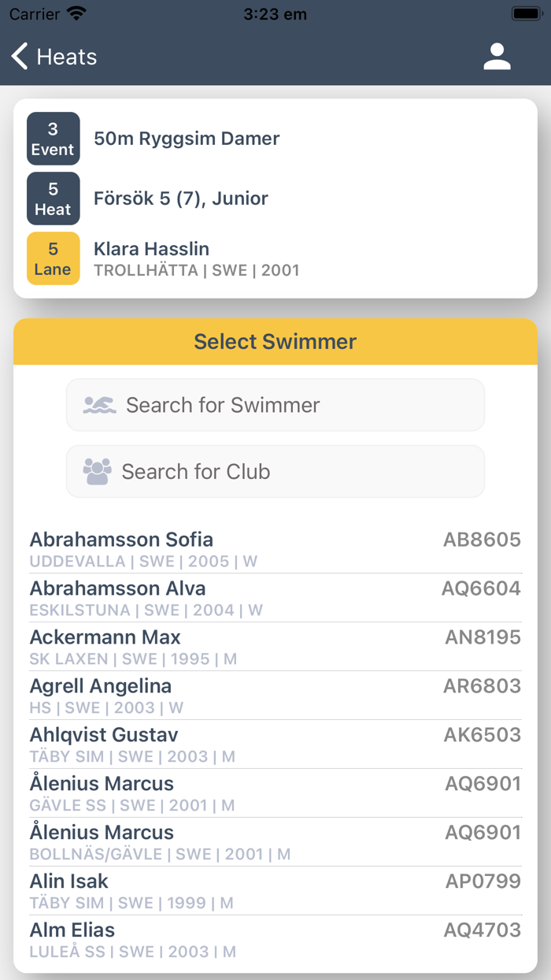Tap the Heat 5 badge
This screenshot has height=980, width=551.
click(x=54, y=199)
